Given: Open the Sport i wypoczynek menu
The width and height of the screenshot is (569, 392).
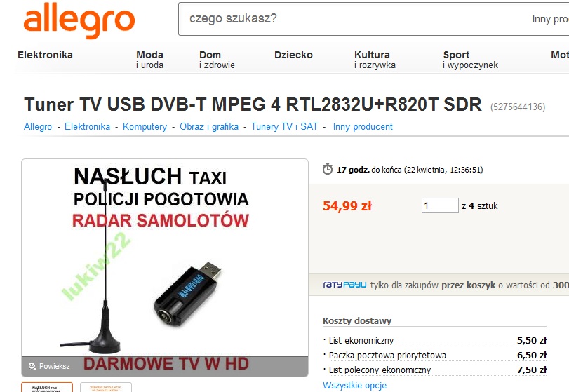Looking at the screenshot, I should 470,60.
